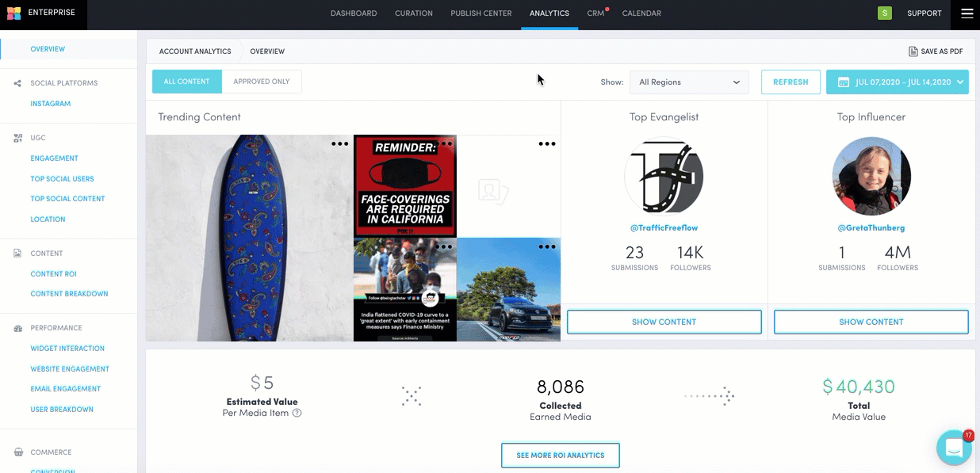Open the hamburger menu in top bar

[967, 13]
